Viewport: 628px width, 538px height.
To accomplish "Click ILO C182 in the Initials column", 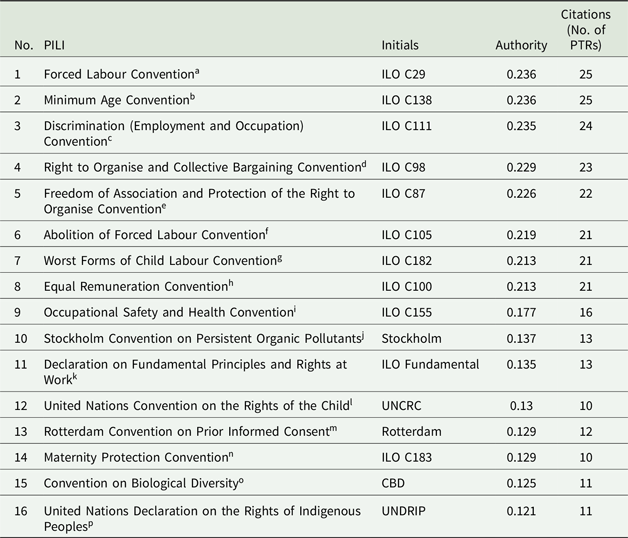I will click(x=407, y=261).
